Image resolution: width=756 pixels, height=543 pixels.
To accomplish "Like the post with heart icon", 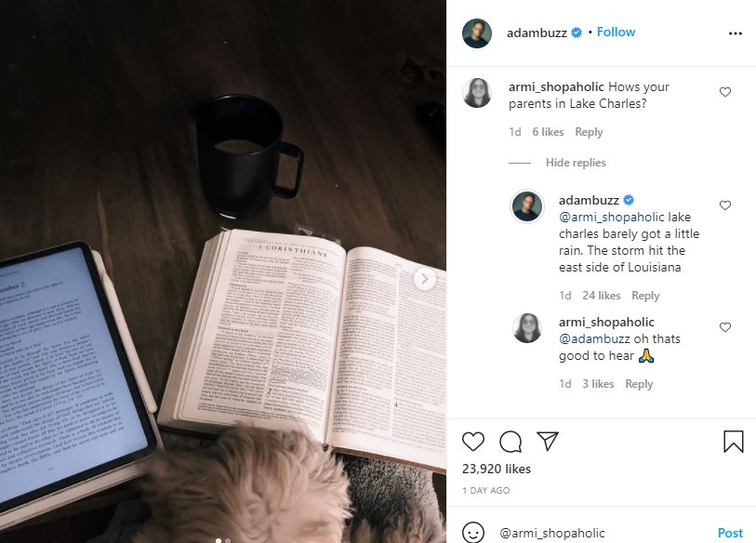I will [473, 442].
